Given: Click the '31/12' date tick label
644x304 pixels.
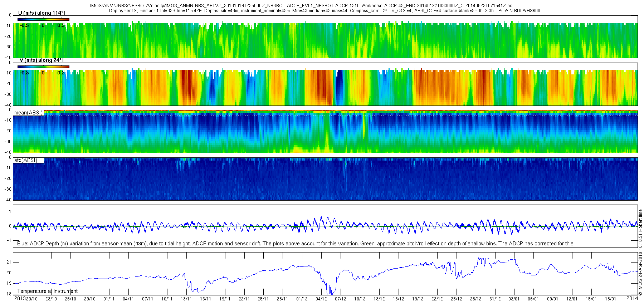Looking at the screenshot, I should (495, 299).
